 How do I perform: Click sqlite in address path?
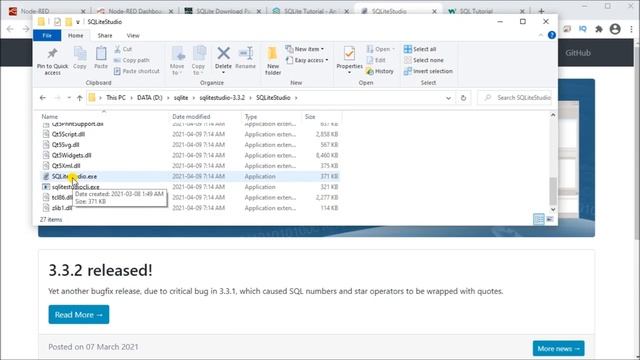point(181,98)
